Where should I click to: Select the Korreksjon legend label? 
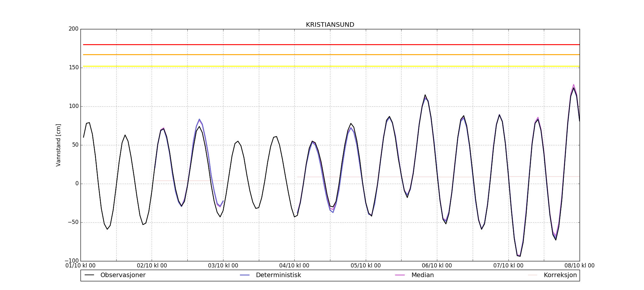pyautogui.click(x=560, y=275)
